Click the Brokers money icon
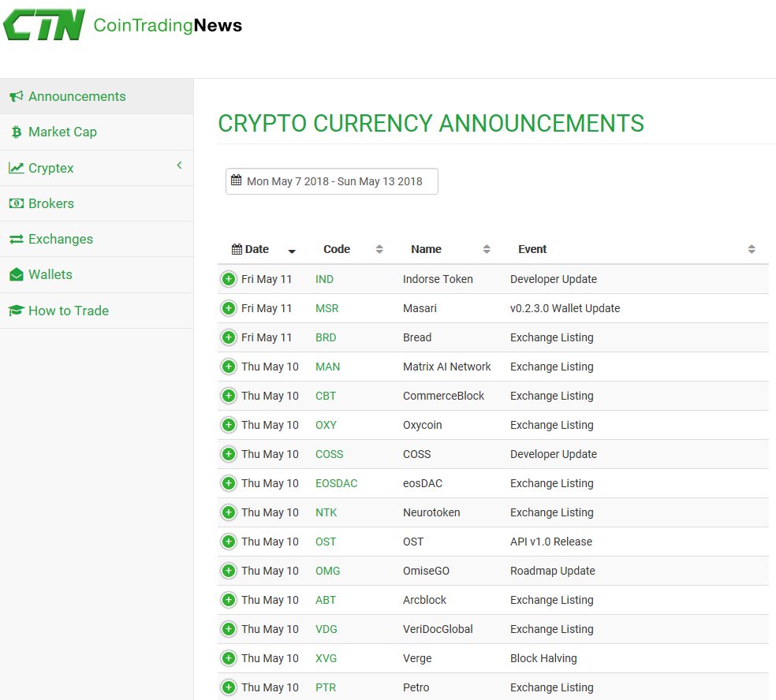 coord(17,203)
